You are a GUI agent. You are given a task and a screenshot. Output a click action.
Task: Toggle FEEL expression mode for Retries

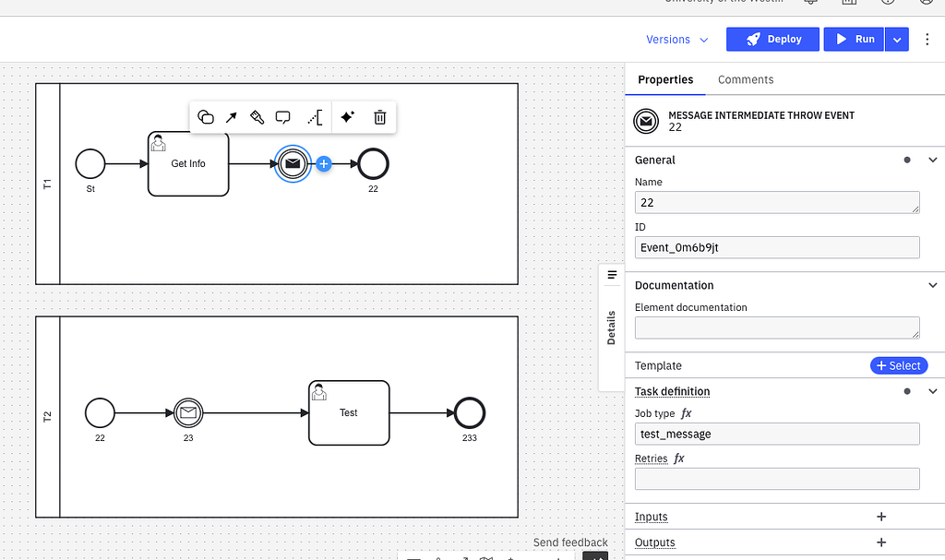679,459
